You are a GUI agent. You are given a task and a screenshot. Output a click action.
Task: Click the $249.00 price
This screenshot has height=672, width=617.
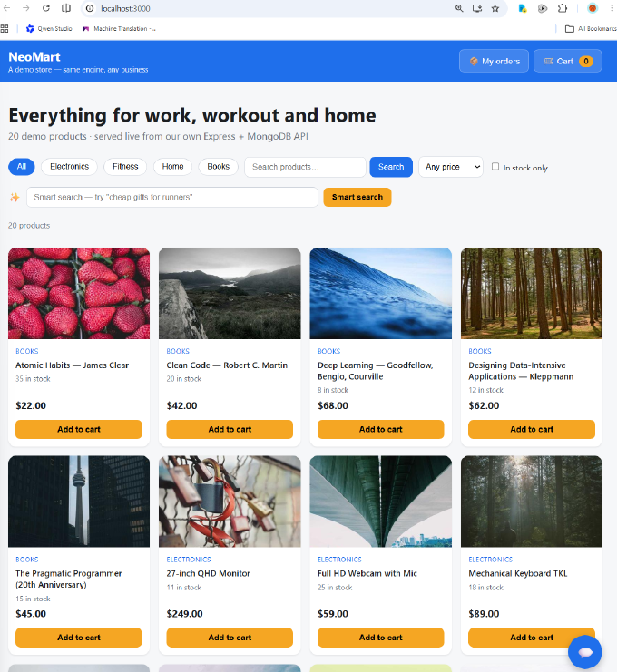[x=185, y=614]
